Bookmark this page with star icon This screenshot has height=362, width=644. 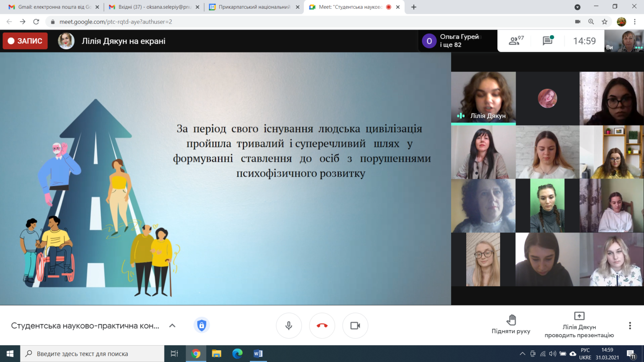coord(605,21)
